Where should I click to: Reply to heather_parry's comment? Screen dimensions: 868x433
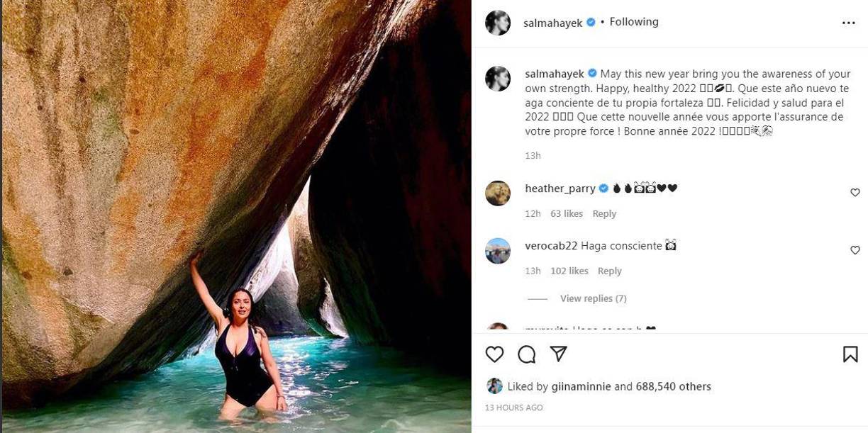click(604, 213)
